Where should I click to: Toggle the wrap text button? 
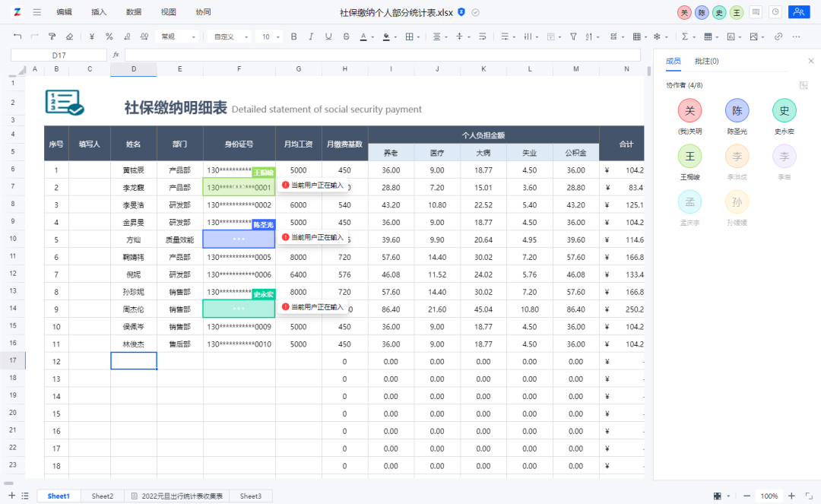point(482,36)
